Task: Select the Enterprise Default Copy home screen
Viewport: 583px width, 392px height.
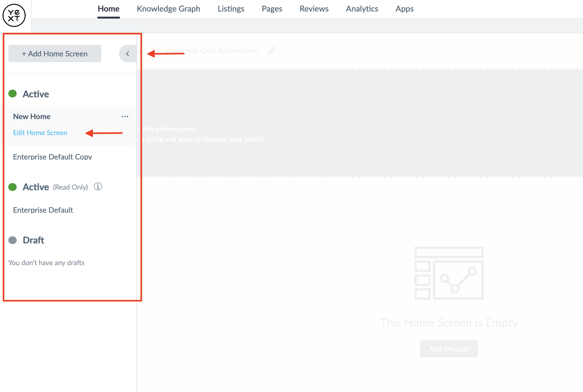Action: point(53,157)
